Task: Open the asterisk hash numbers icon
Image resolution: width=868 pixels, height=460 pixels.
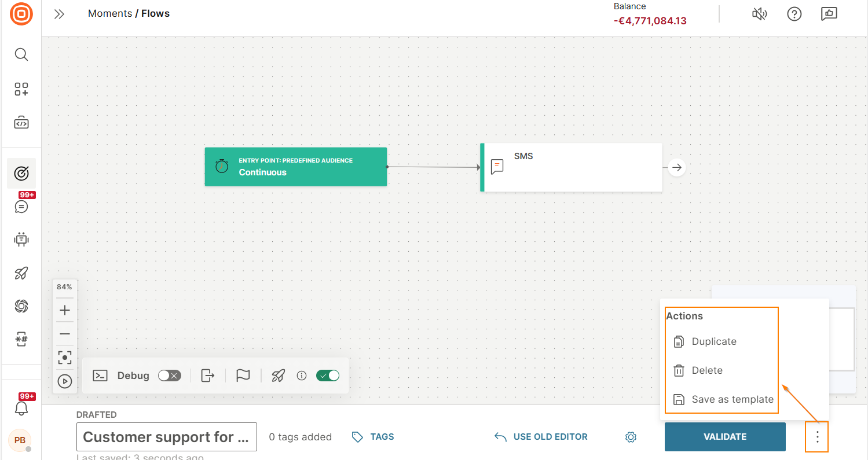Action: [21, 340]
